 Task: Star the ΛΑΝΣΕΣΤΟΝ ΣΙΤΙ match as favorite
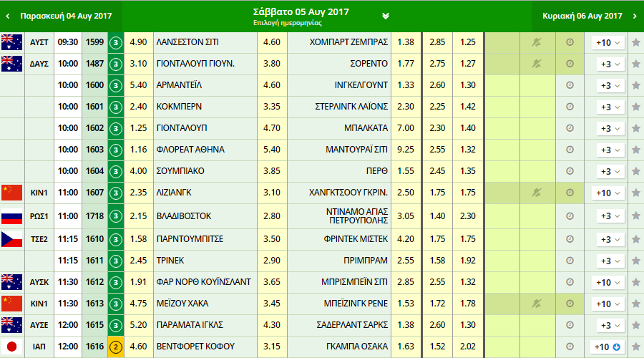click(635, 42)
